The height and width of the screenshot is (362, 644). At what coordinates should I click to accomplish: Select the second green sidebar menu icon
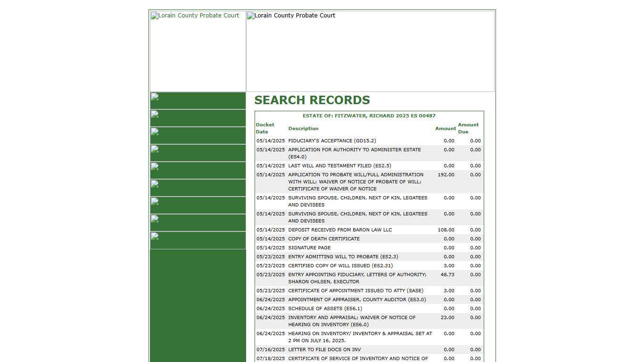(x=198, y=118)
